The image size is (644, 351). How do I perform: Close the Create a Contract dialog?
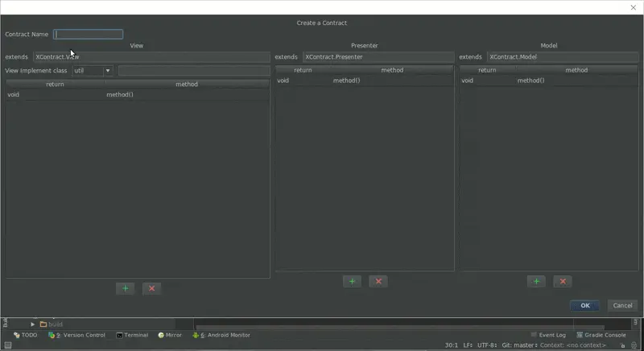coord(634,7)
